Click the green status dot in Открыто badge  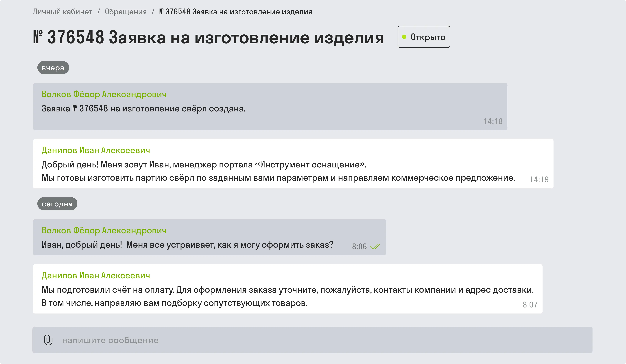[404, 37]
